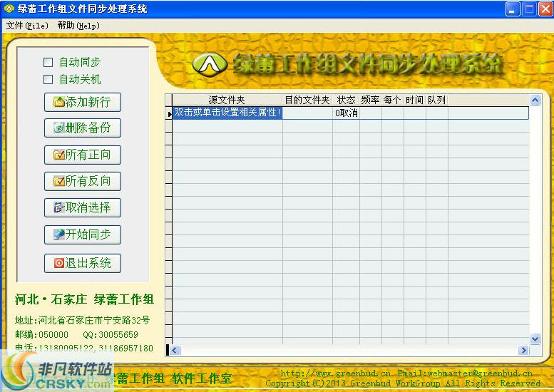Screen dimensions: 554x392
Task: Select the 双击或单击设置相关属性! cell
Action: [227, 113]
